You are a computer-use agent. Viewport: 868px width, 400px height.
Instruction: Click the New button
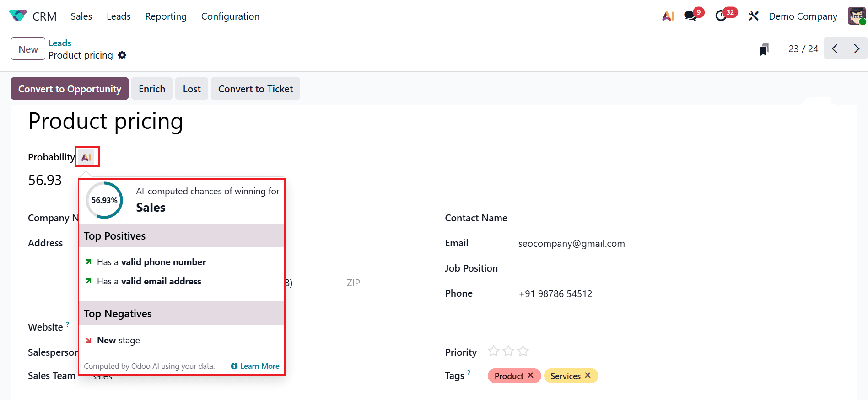pos(28,49)
